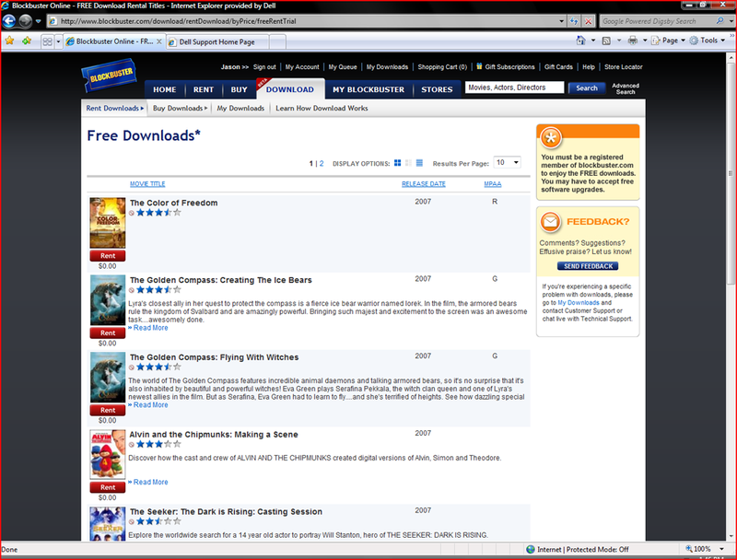Viewport: 737px width, 560px height.
Task: Rate Alvin and the Chipmunks stars
Action: click(158, 445)
